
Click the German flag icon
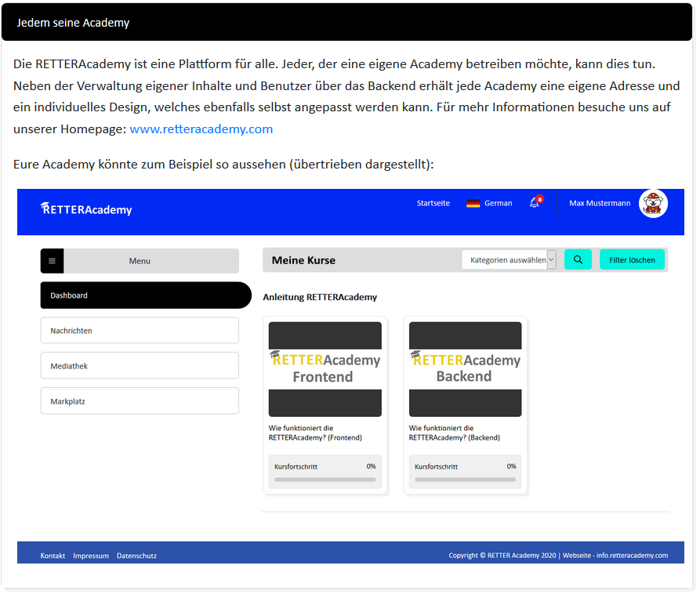[473, 204]
